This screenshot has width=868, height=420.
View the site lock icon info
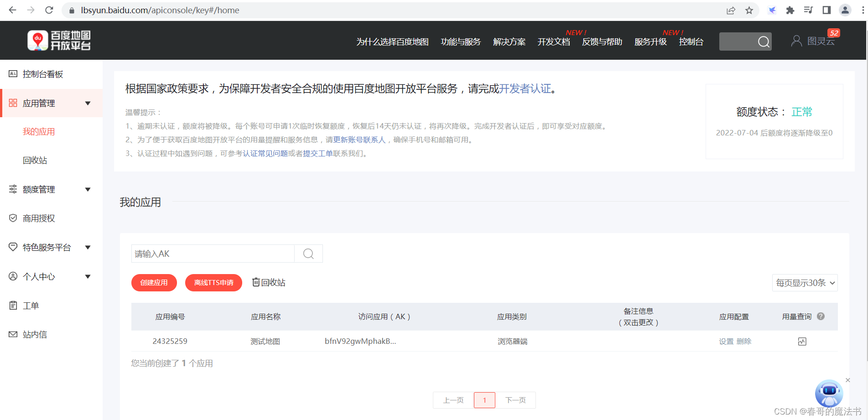[x=72, y=10]
